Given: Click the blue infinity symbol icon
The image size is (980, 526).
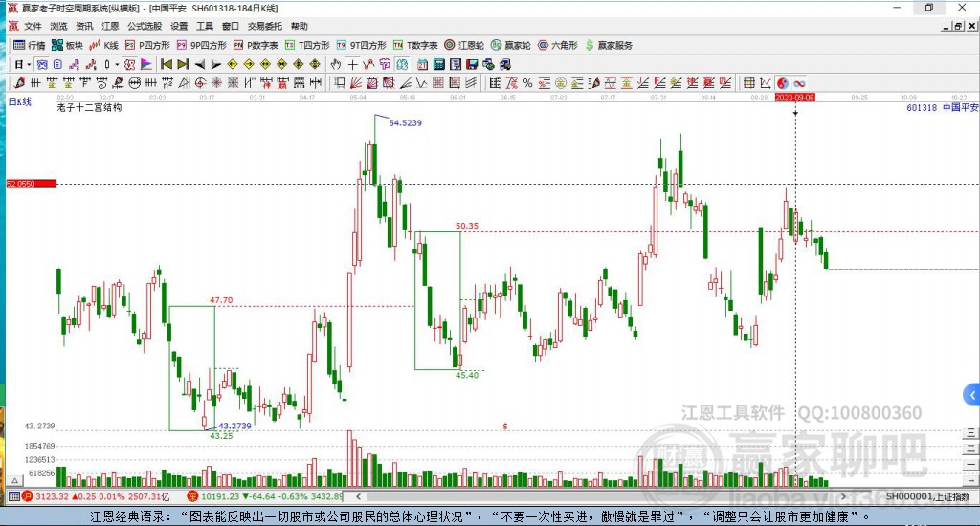Looking at the screenshot, I should pyautogui.click(x=799, y=83).
